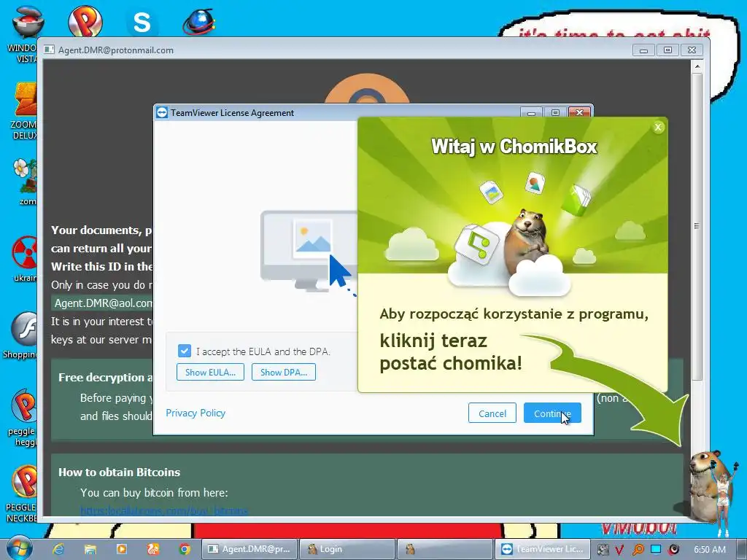Switch to the Login taskbar window
This screenshot has height=560, width=747.
click(347, 549)
